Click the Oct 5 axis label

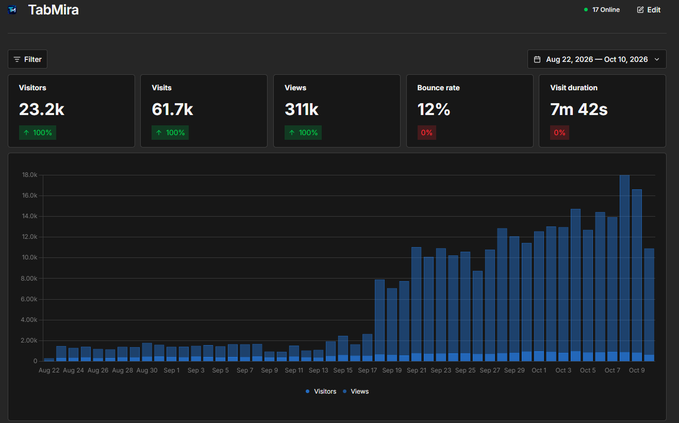coord(588,370)
